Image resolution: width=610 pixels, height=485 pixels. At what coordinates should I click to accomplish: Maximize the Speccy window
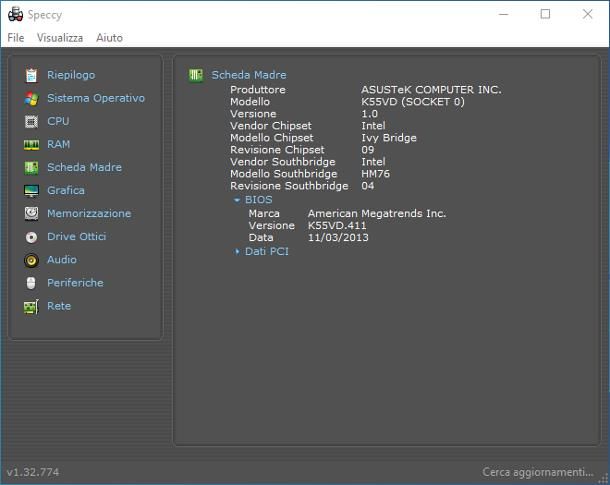(545, 14)
